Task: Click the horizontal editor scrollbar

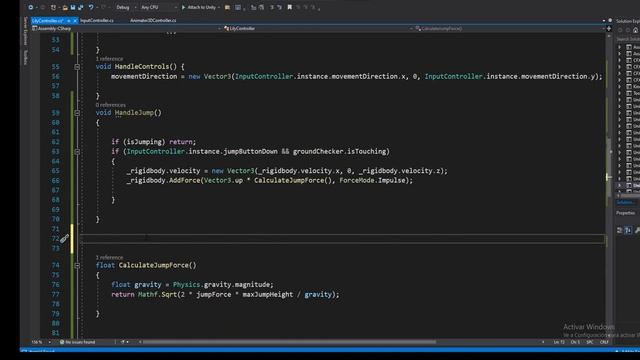Action: click(289, 342)
